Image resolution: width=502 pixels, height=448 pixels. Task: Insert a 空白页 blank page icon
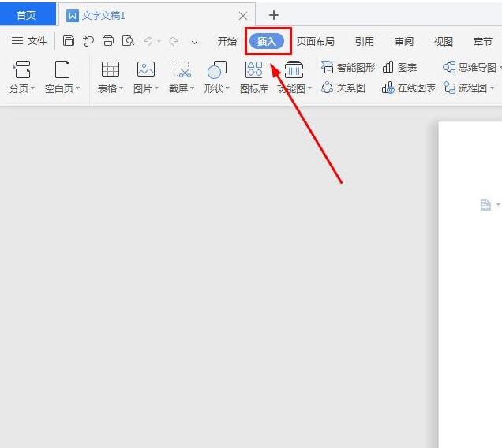coord(62,69)
